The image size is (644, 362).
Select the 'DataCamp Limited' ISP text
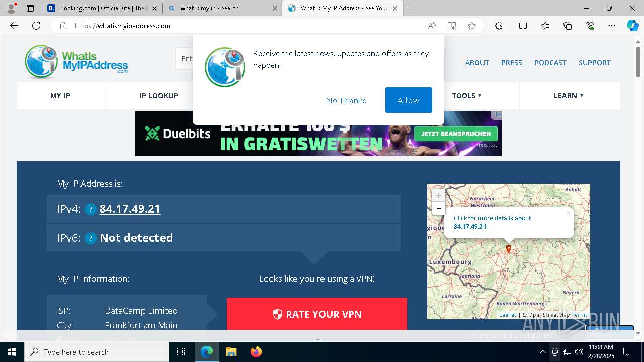(141, 311)
